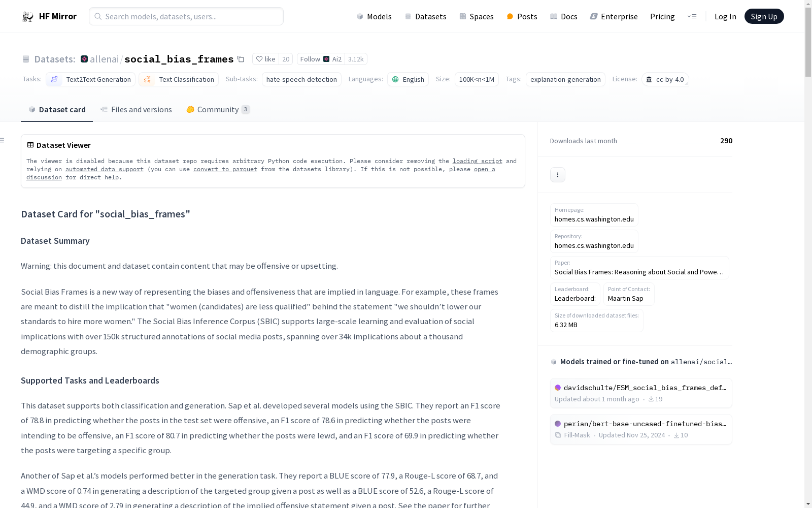This screenshot has width=812, height=508.
Task: Open the Posts page
Action: coord(522,17)
